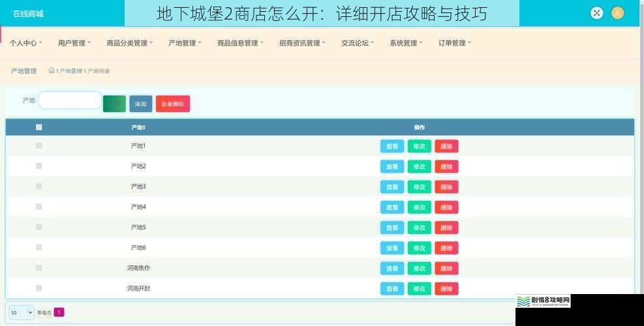Screen dimensions: 644x326
Task: Edit the 产地2 record
Action: (x=420, y=167)
